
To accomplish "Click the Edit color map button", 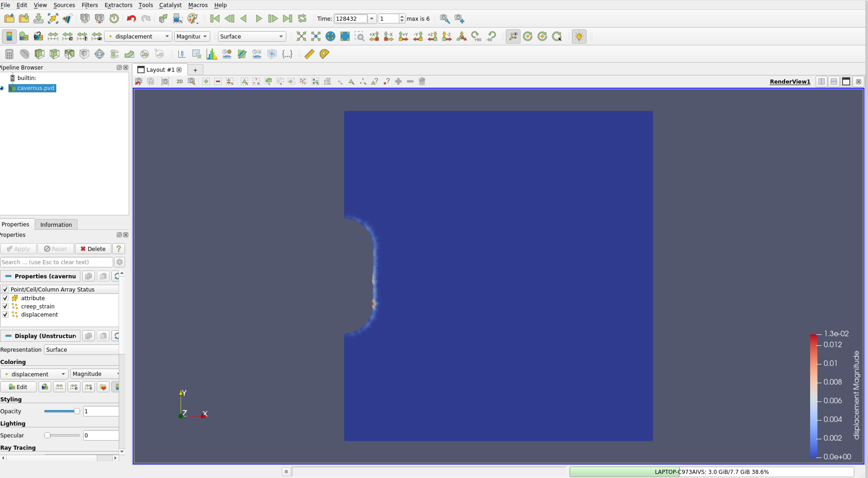I will click(x=18, y=387).
